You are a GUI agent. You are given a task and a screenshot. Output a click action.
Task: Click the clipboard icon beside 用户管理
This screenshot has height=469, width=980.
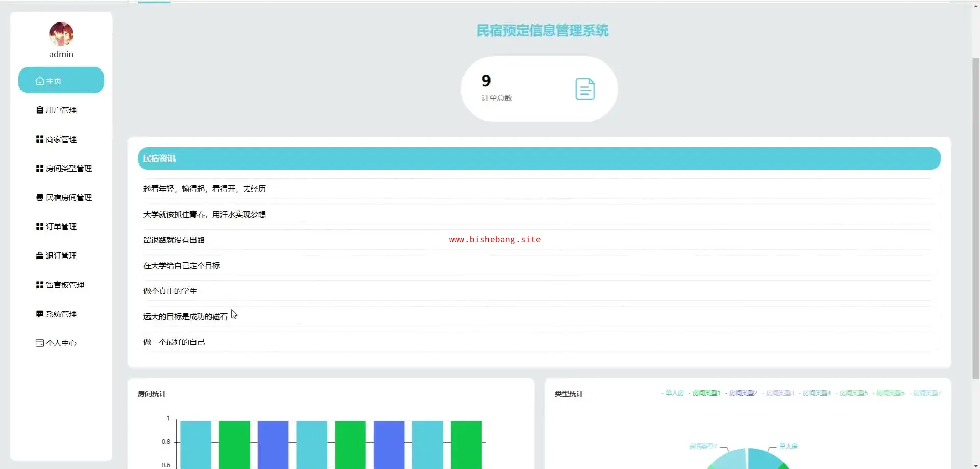[x=40, y=110]
